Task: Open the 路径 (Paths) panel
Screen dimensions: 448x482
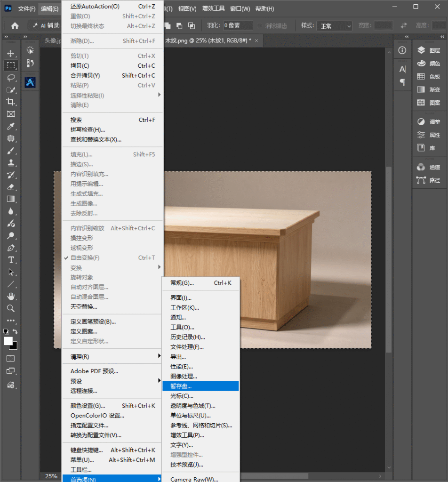Action: [x=429, y=180]
